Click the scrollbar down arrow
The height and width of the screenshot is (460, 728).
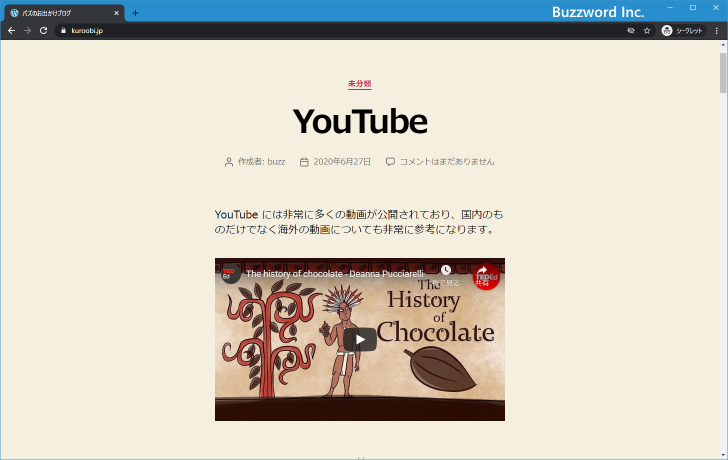click(x=723, y=455)
